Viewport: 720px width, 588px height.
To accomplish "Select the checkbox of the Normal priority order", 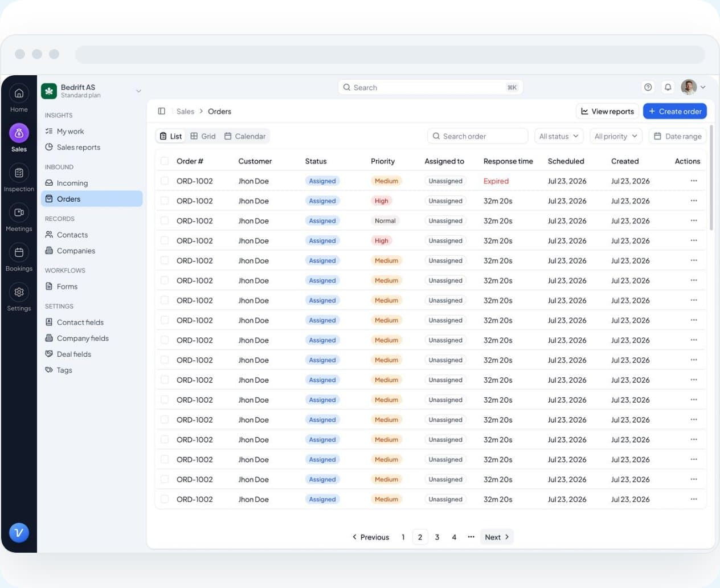I will [x=165, y=220].
